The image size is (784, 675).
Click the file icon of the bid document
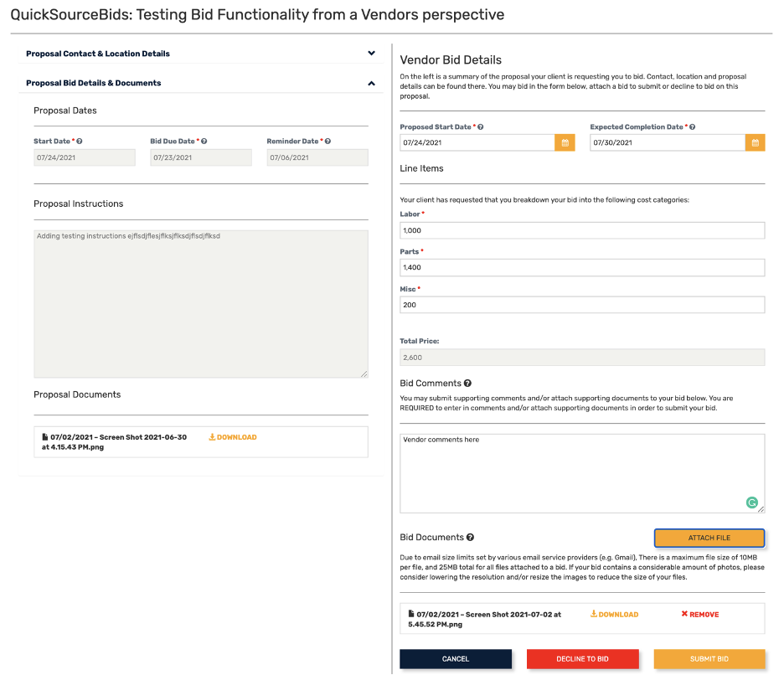click(x=411, y=614)
